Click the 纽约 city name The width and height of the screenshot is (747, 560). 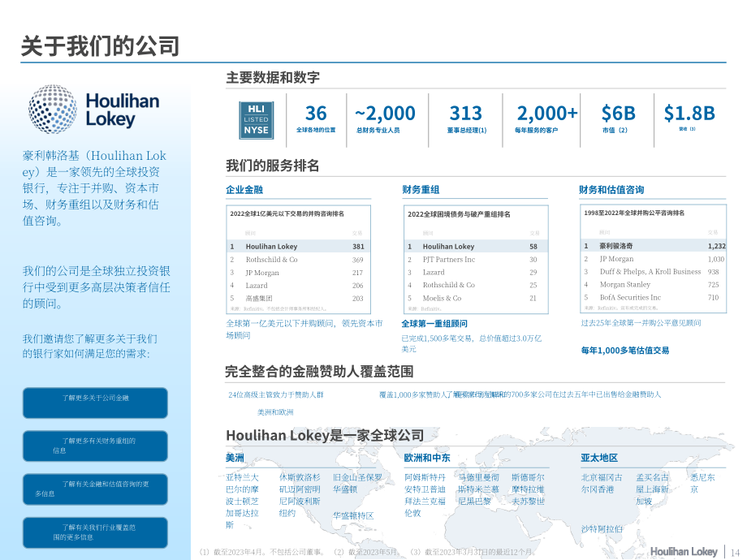[x=287, y=513]
